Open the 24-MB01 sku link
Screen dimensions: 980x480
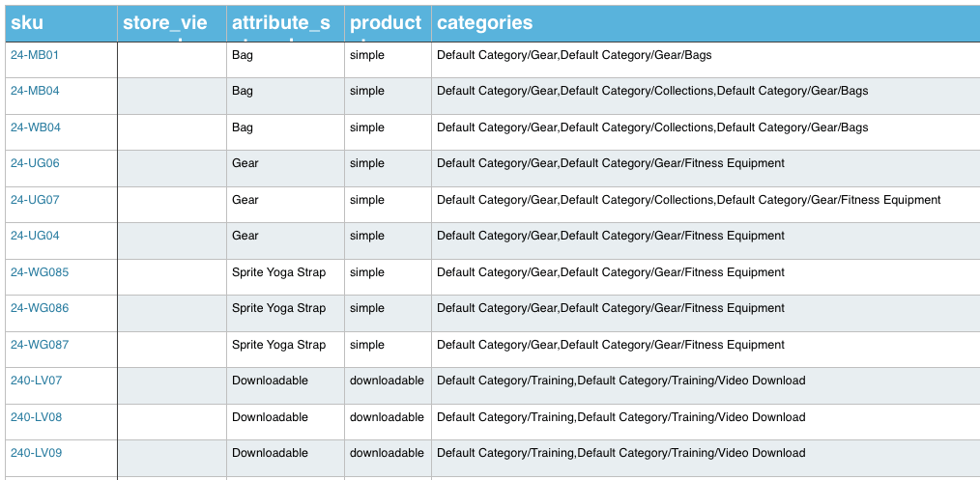[35, 55]
